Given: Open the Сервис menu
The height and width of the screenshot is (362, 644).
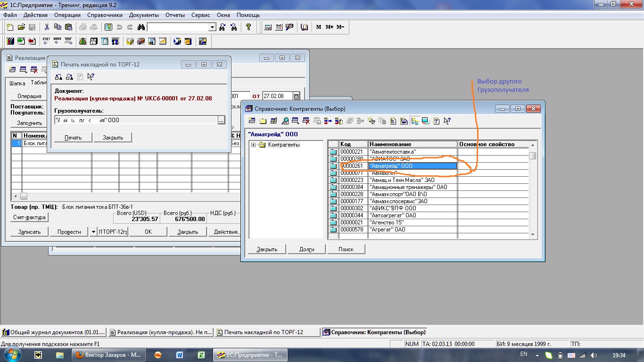Looking at the screenshot, I should pos(201,15).
